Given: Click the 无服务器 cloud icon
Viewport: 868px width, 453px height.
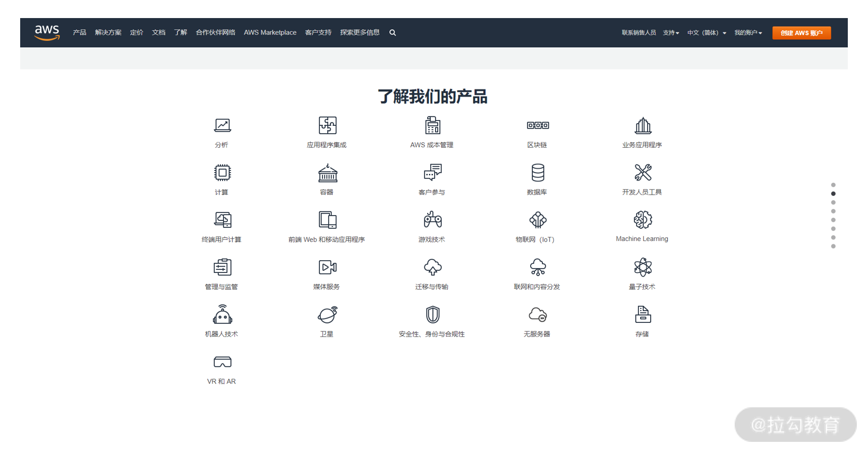Looking at the screenshot, I should click(x=538, y=314).
